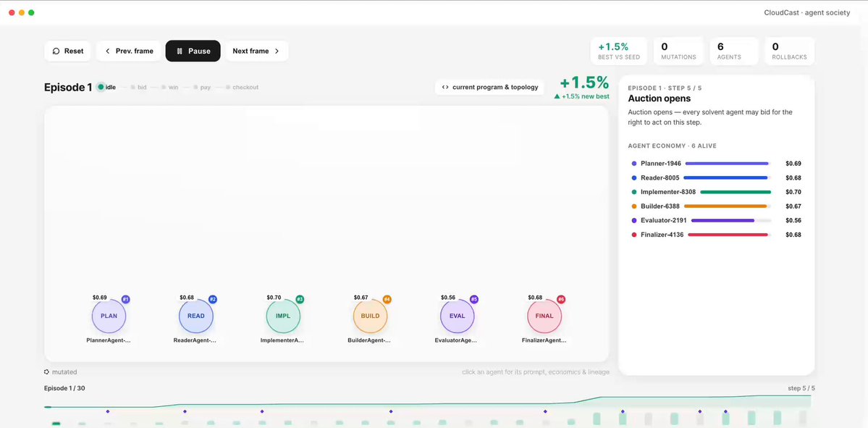Click the Evaluator-2191 balance bar
This screenshot has height=428, width=868.
click(x=730, y=220)
